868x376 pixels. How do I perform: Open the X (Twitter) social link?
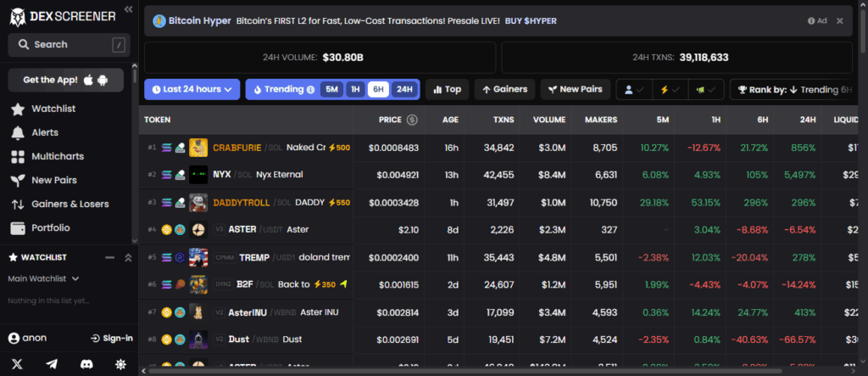point(17,364)
